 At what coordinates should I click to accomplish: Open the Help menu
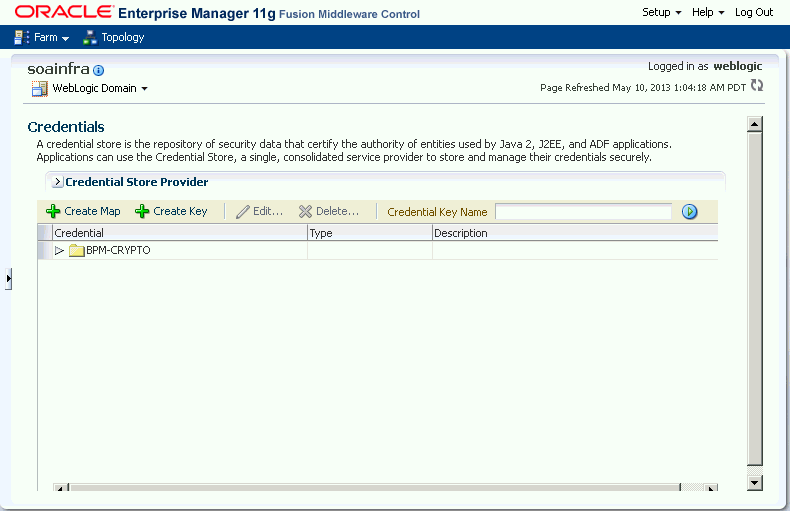coord(708,12)
